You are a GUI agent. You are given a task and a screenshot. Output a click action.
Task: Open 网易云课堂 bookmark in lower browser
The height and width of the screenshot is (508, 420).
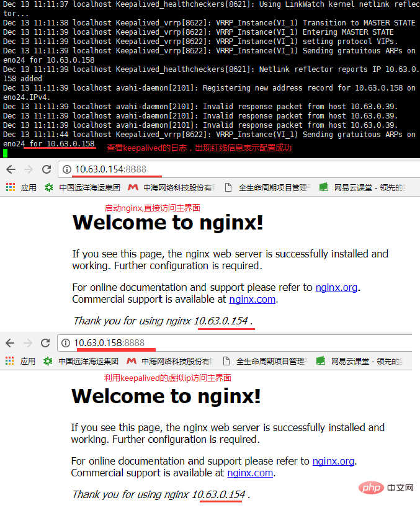click(x=367, y=361)
